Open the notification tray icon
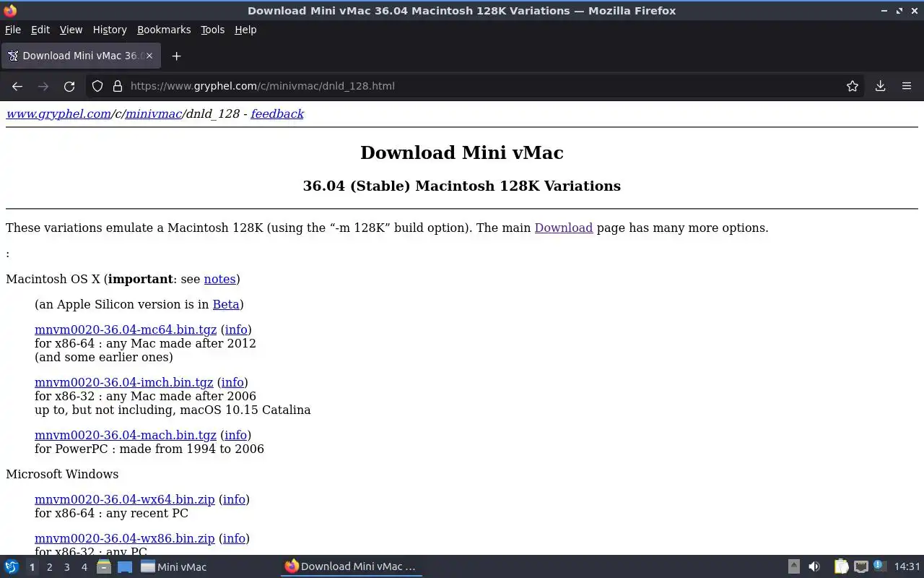924x578 pixels. (879, 566)
